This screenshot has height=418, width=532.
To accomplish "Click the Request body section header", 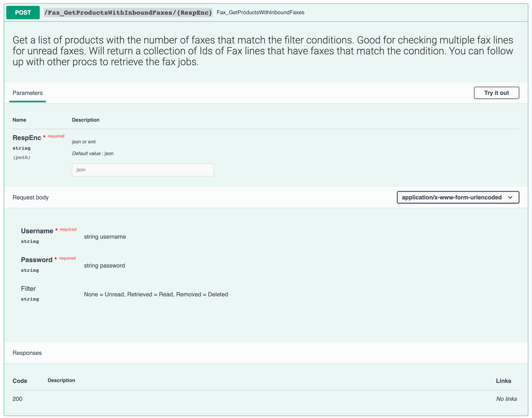I will point(31,197).
